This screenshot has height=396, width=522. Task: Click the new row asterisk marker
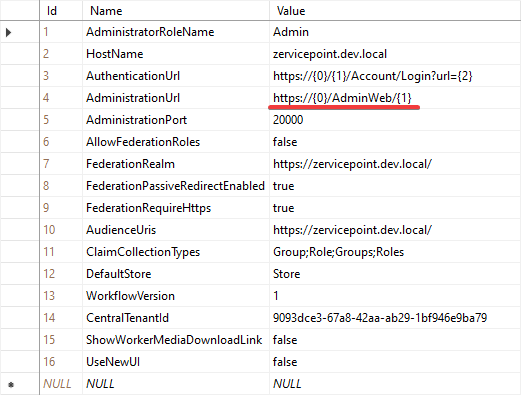(x=11, y=385)
